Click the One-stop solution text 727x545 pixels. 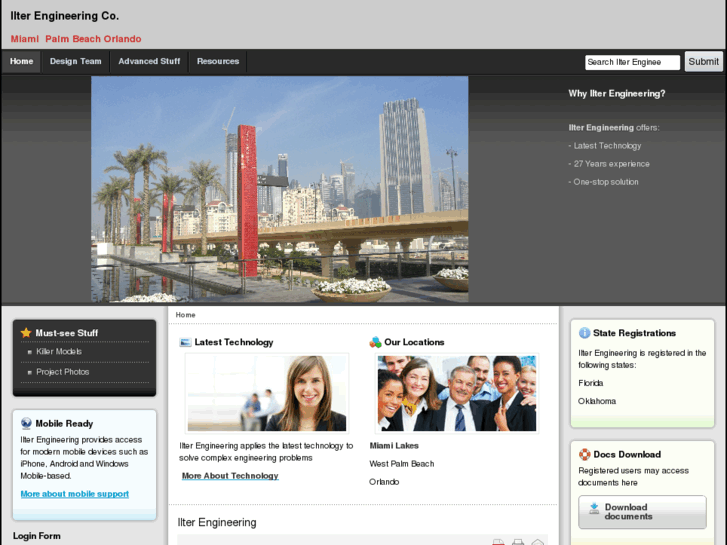tap(604, 182)
